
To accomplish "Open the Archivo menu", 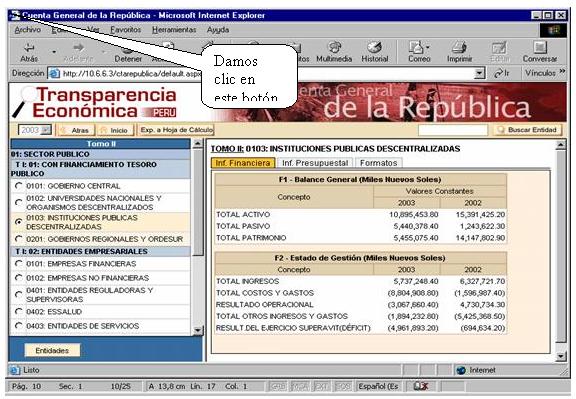I will point(28,30).
